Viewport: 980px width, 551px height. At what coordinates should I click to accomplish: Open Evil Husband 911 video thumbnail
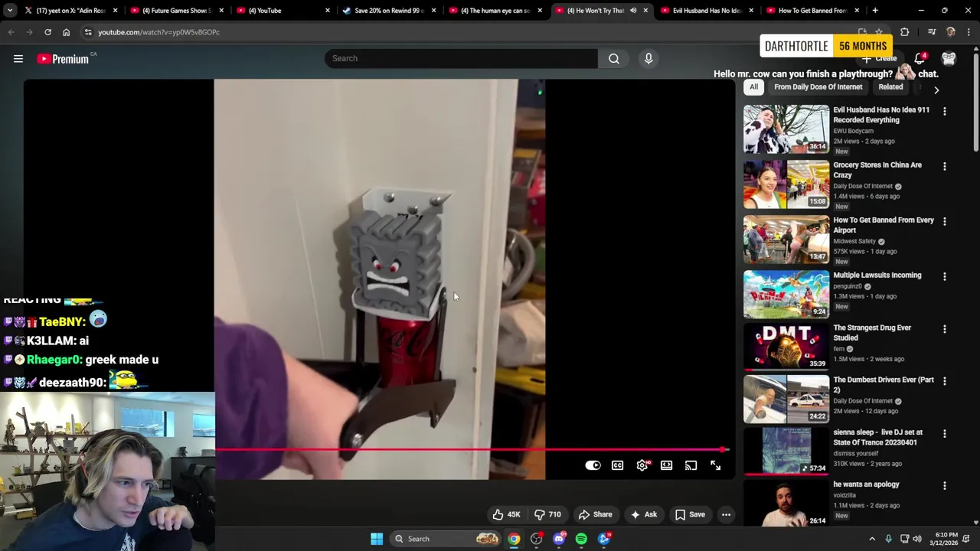786,129
